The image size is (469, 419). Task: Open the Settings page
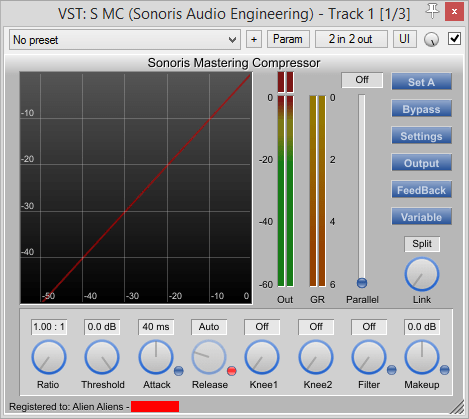pyautogui.click(x=421, y=136)
